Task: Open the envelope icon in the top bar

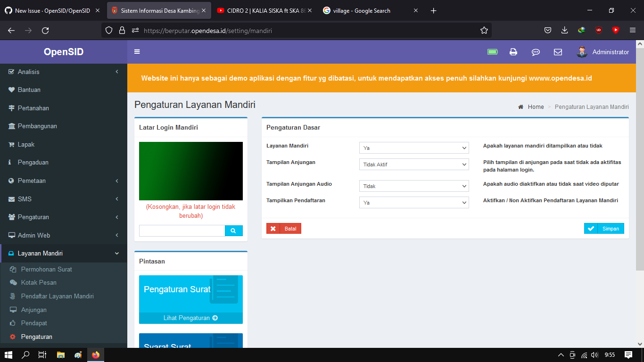Action: [x=558, y=52]
